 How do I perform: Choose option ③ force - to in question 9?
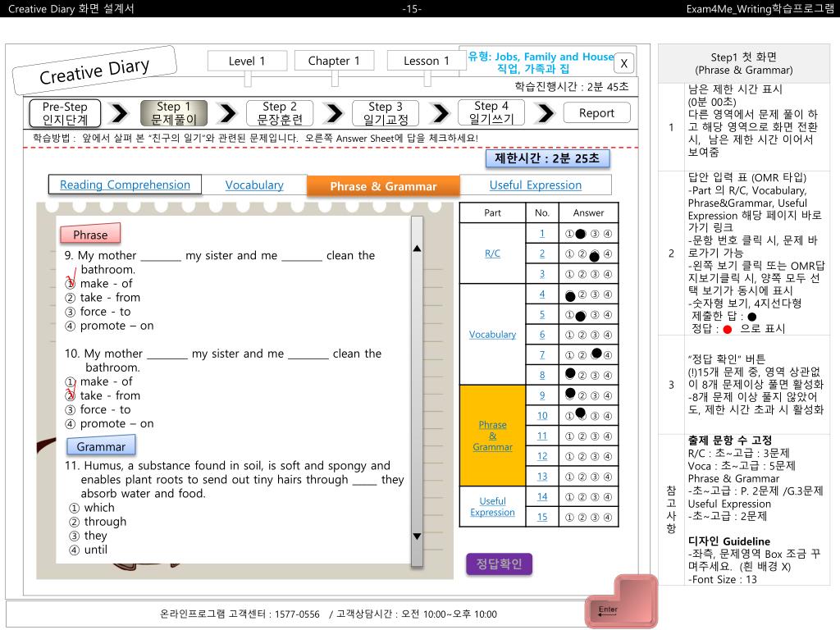tap(98, 312)
